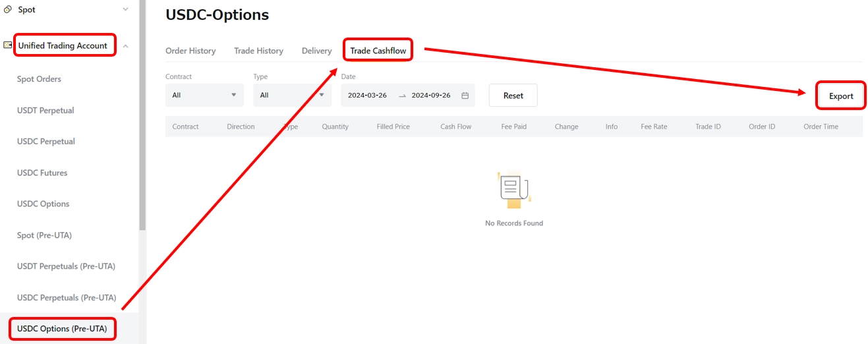Open the Delivery tab
This screenshot has height=344, width=868.
(316, 51)
